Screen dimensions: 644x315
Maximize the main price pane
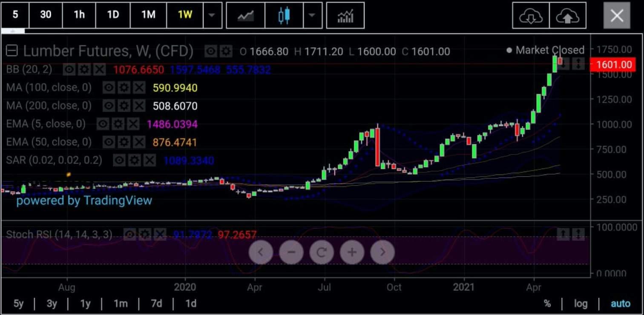click(x=578, y=63)
